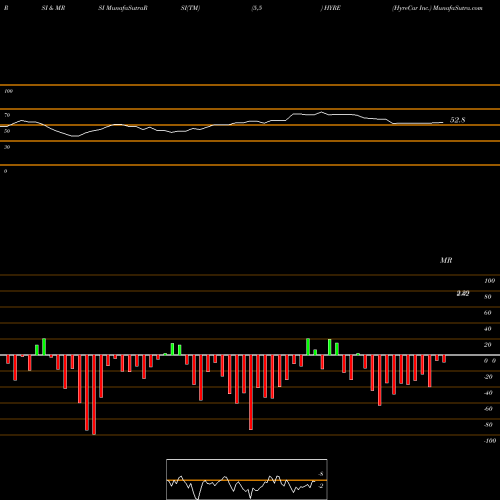The width and height of the screenshot is (500, 500).
Task: Click the -40 label on the MR axis
Action: (x=488, y=393)
